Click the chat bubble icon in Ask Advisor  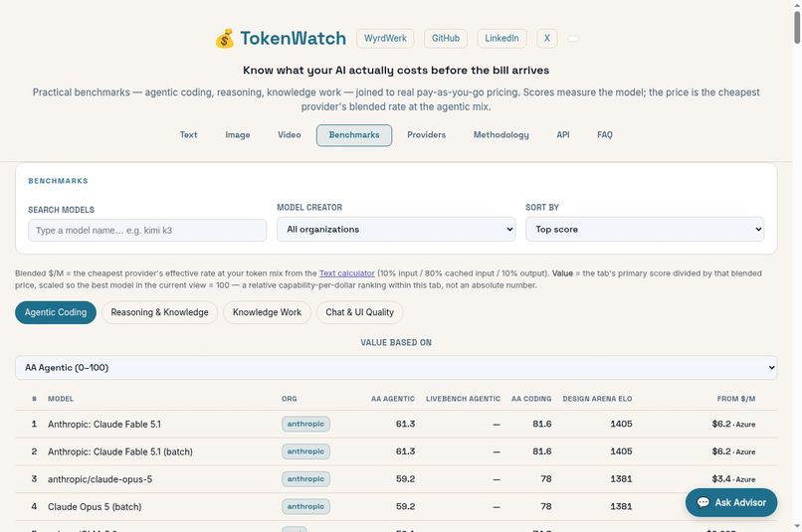[703, 502]
